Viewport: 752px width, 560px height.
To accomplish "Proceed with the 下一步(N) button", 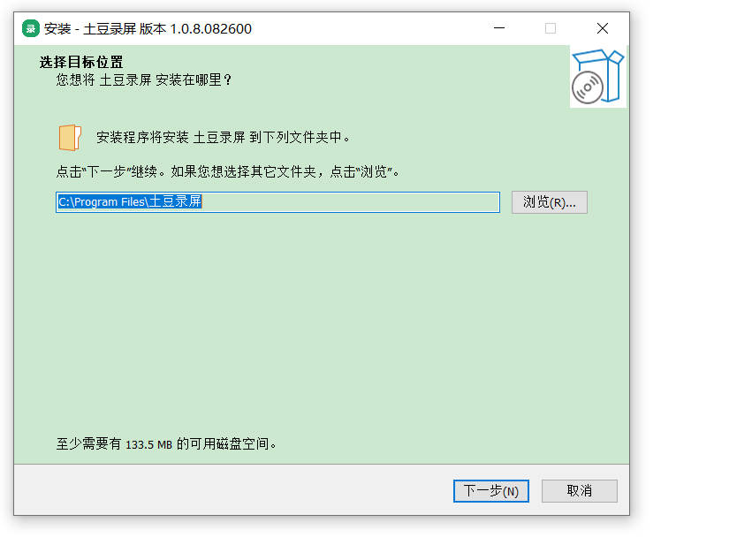I will point(490,491).
